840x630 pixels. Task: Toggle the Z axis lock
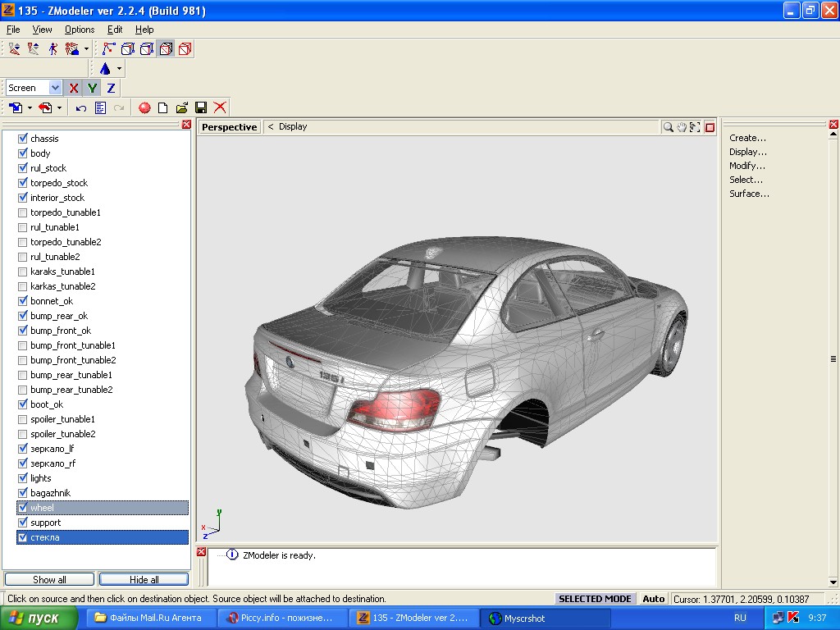(111, 88)
